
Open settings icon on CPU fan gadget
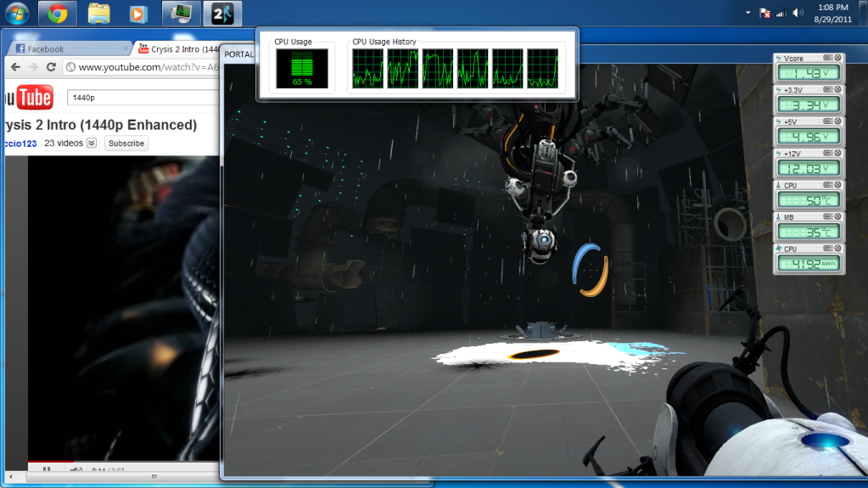point(828,248)
